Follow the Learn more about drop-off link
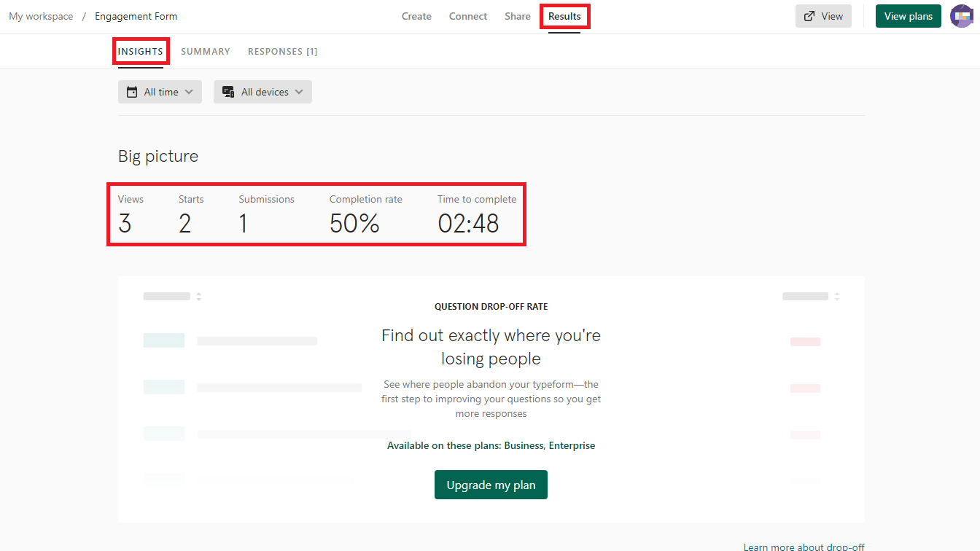The height and width of the screenshot is (551, 980). (x=804, y=547)
